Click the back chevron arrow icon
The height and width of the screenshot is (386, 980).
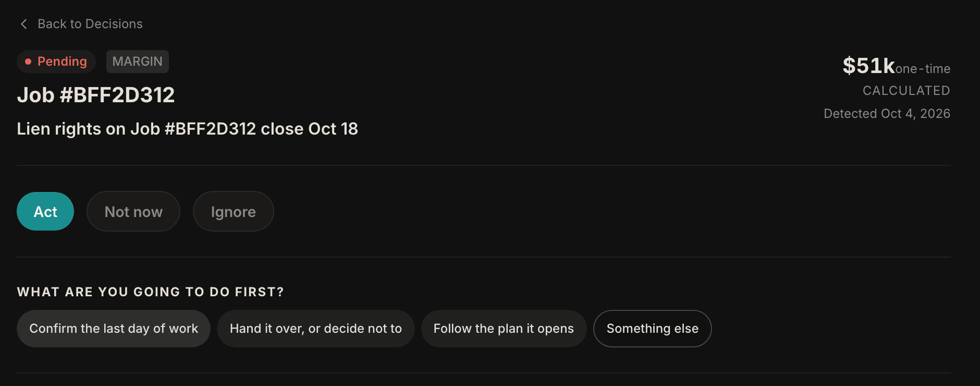pyautogui.click(x=23, y=24)
